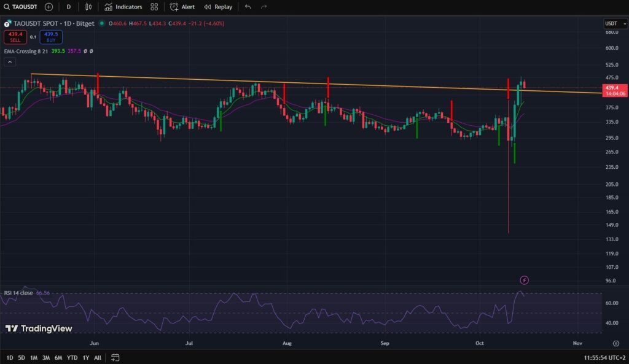Open the Indicators menu
Image resolution: width=629 pixels, height=364 pixels.
point(123,7)
